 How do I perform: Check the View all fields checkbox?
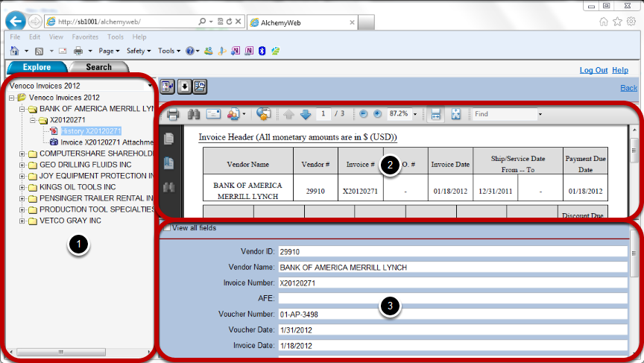click(167, 228)
